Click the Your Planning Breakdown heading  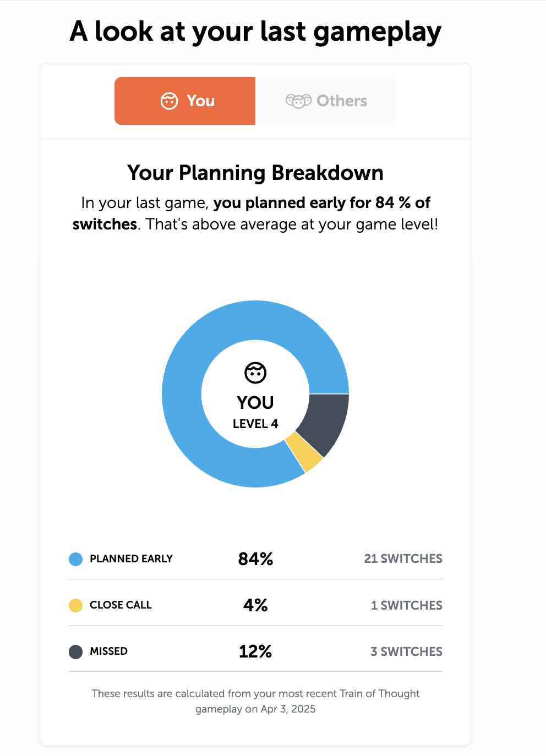pyautogui.click(x=255, y=173)
